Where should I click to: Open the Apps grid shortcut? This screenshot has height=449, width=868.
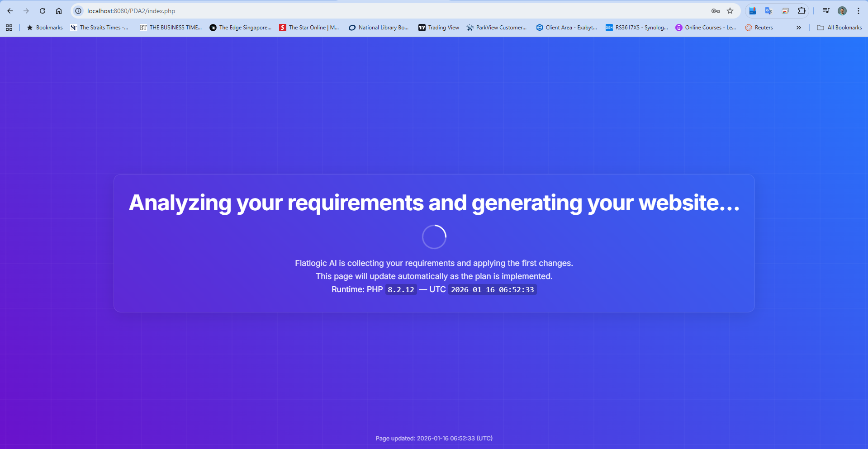(x=9, y=28)
